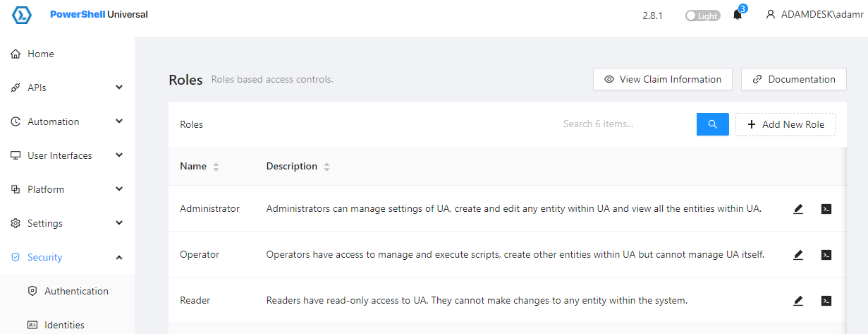Click Add New Role button
This screenshot has height=334, width=868.
786,124
